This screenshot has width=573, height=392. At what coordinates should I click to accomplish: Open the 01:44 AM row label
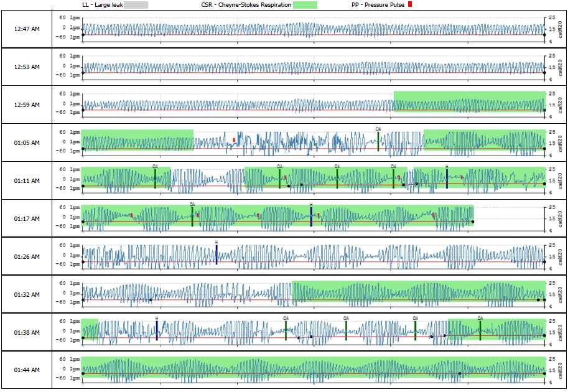[x=27, y=370]
